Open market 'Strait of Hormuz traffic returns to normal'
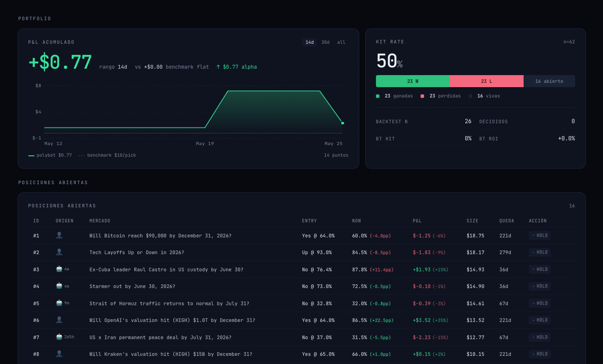This screenshot has height=364, width=603. (170, 303)
